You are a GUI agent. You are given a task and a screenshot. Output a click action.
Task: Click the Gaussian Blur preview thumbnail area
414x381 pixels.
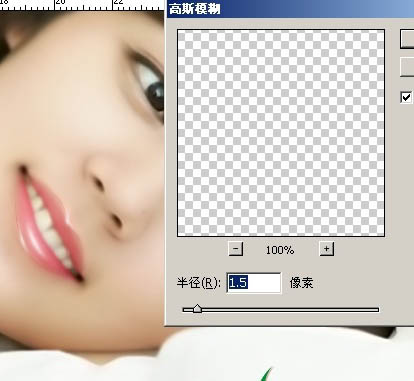[x=281, y=133]
